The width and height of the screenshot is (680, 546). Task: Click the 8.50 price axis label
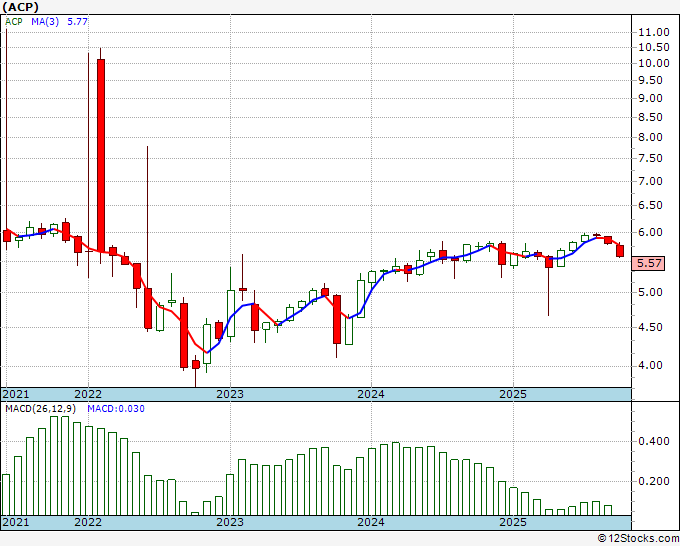[650, 117]
